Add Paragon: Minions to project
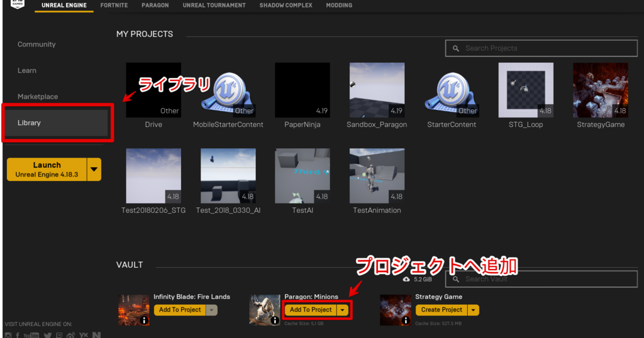Screen dimensions: 644x338 [311, 310]
